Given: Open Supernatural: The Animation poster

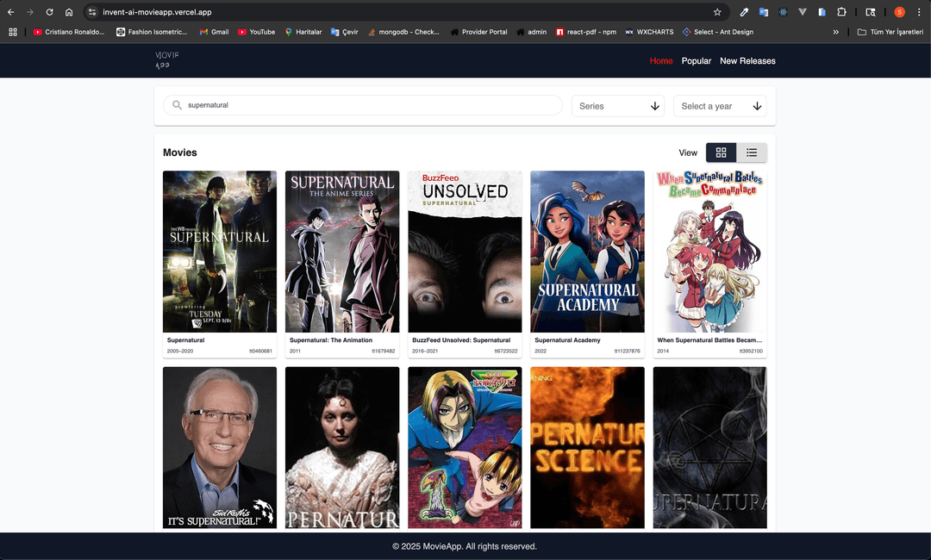Looking at the screenshot, I should pos(342,252).
